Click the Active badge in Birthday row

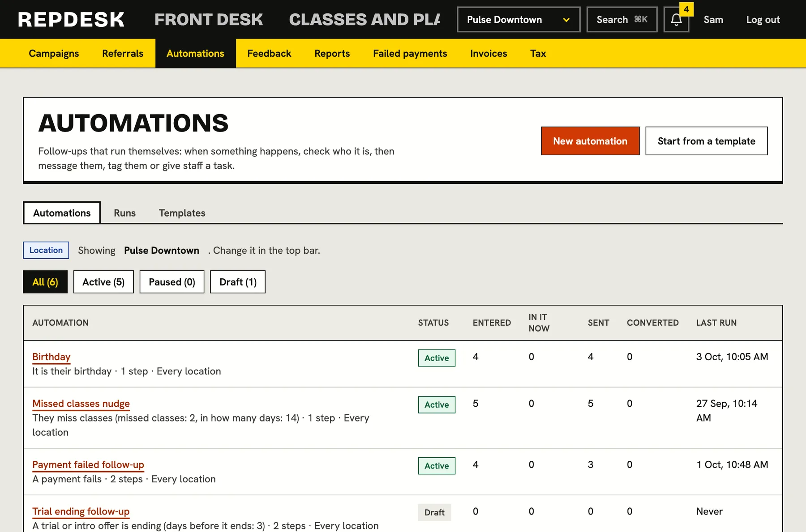point(437,358)
